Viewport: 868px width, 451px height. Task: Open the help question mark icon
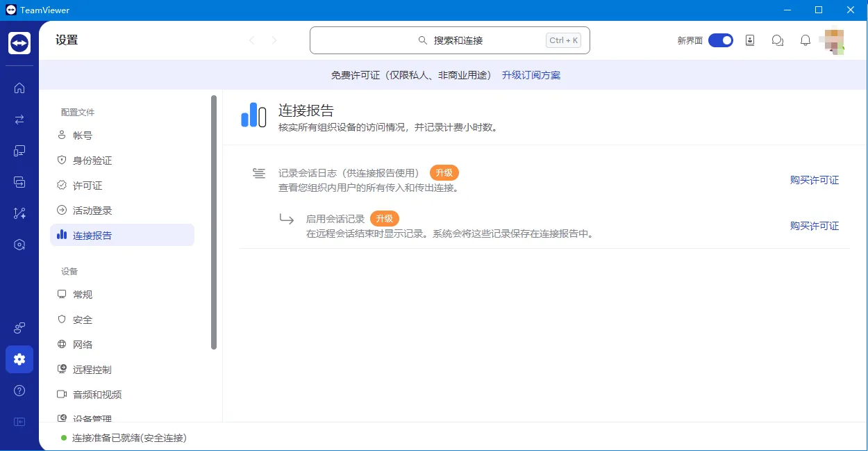pyautogui.click(x=19, y=391)
